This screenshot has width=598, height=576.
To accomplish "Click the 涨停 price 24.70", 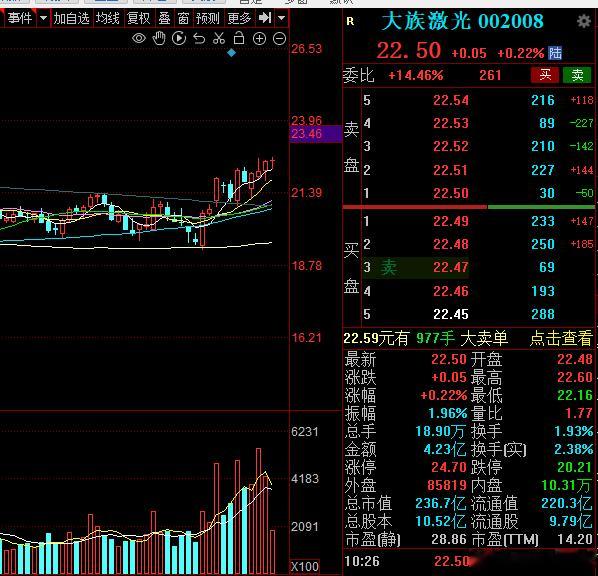I will pyautogui.click(x=448, y=467).
